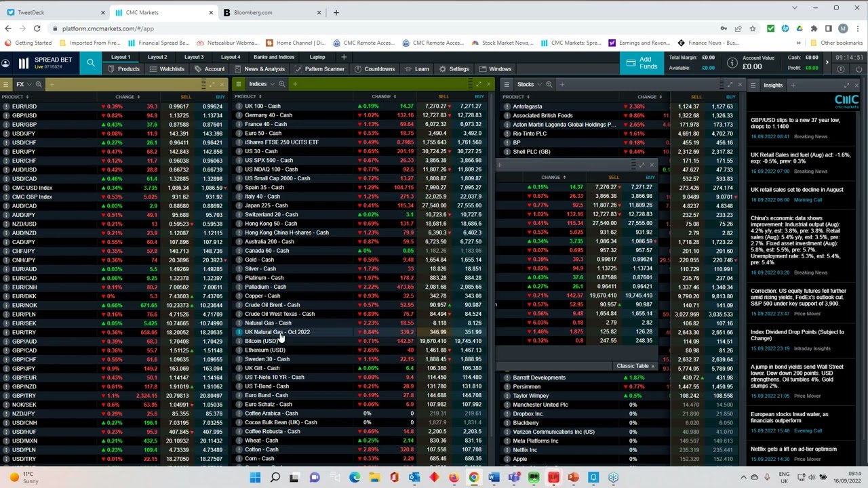Open the Account menu
This screenshot has width=868, height=488.
[x=210, y=69]
